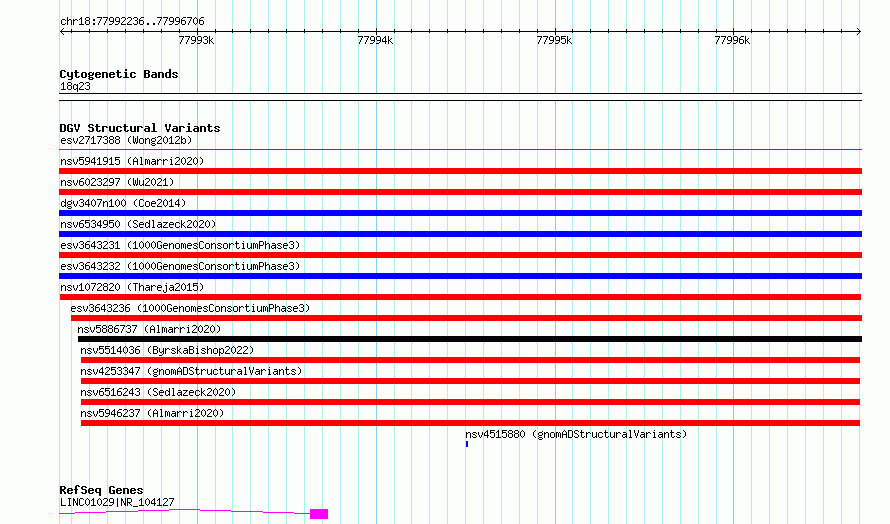Select the nsv6534950 blue variant bar
The height and width of the screenshot is (524, 890).
click(460, 234)
